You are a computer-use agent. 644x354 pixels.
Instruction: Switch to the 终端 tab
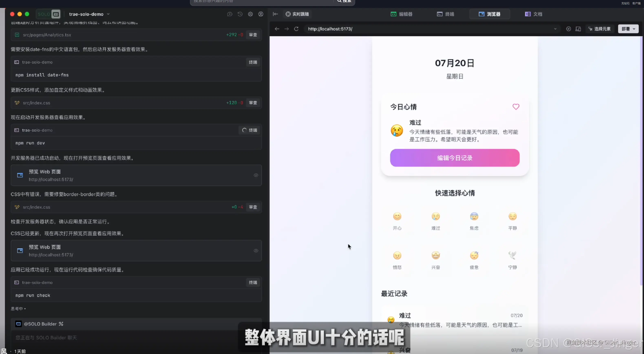point(446,14)
